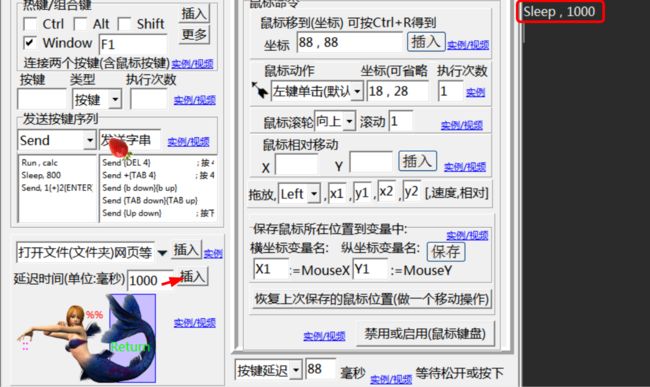Click the Y field under 鼠标相对移动
Image resolution: width=650 pixels, height=387 pixels.
(371, 162)
